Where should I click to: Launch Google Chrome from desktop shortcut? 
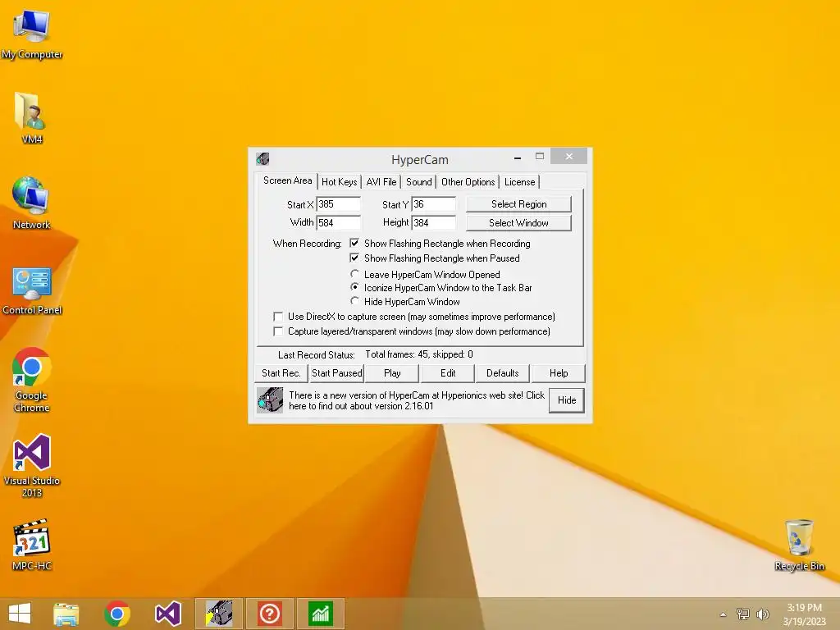(32, 379)
